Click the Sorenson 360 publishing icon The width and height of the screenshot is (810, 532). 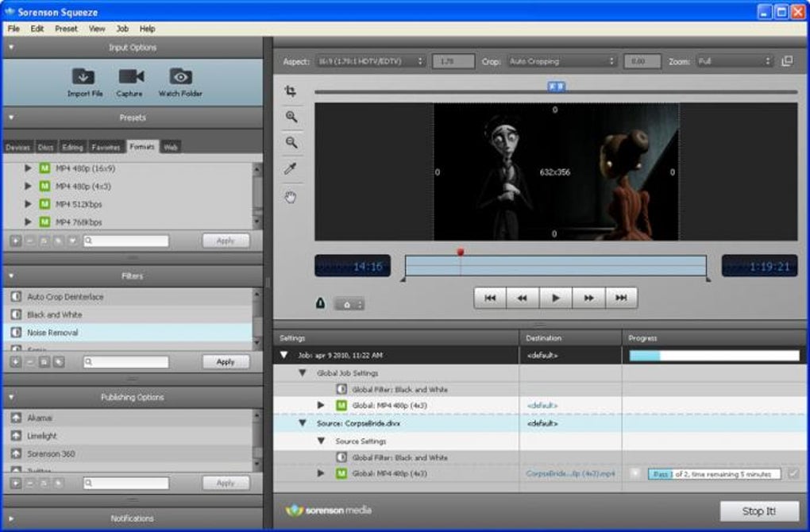tap(16, 453)
